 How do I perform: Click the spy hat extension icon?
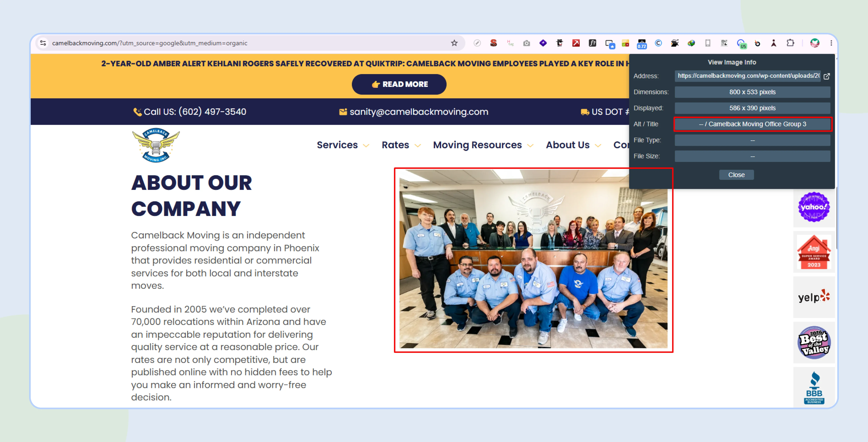click(559, 43)
